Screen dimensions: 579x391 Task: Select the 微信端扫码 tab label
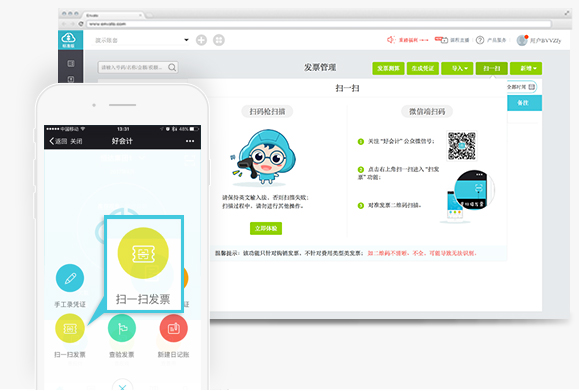coord(427,112)
